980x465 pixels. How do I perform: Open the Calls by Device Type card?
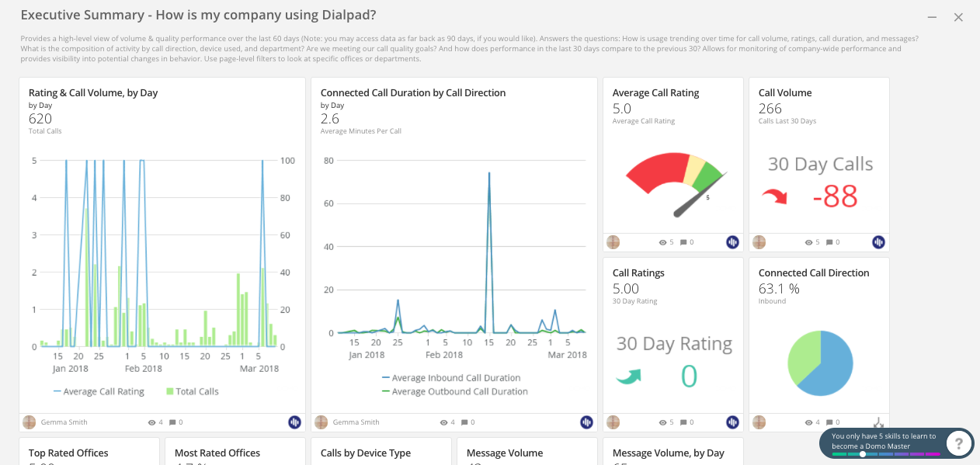click(x=381, y=451)
